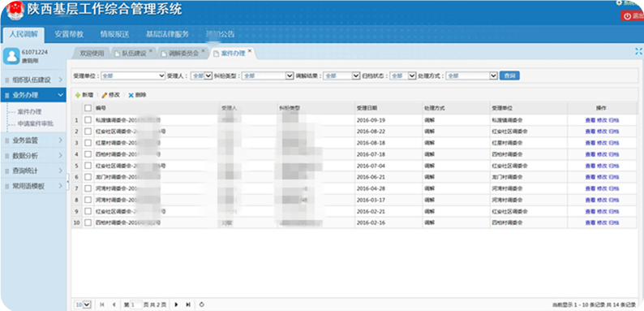Open the 受理人 filter dropdown
Screen dimensions: 644x311
201,76
